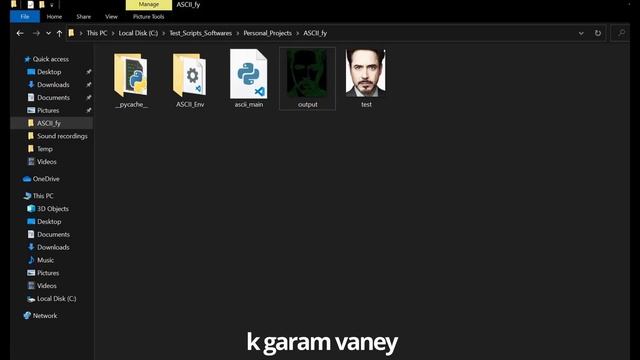The height and width of the screenshot is (360, 640).
Task: Select This PC in the sidebar
Action: coord(43,196)
